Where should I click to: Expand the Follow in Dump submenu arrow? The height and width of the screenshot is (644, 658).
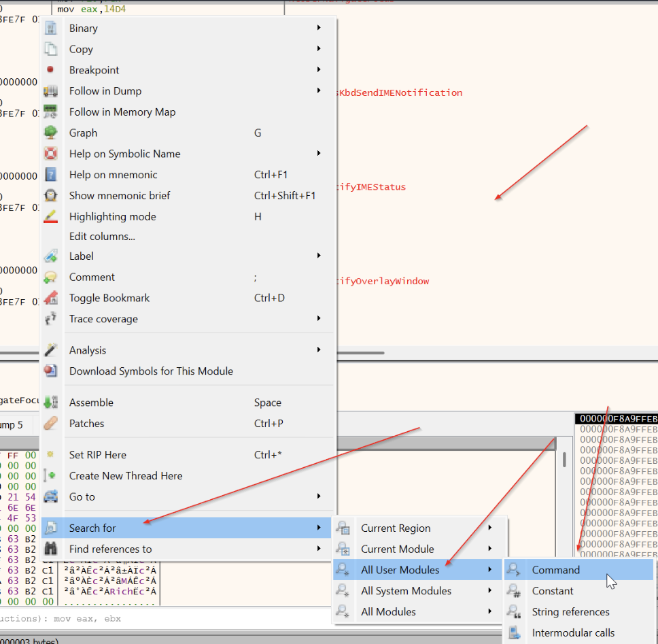pos(319,91)
